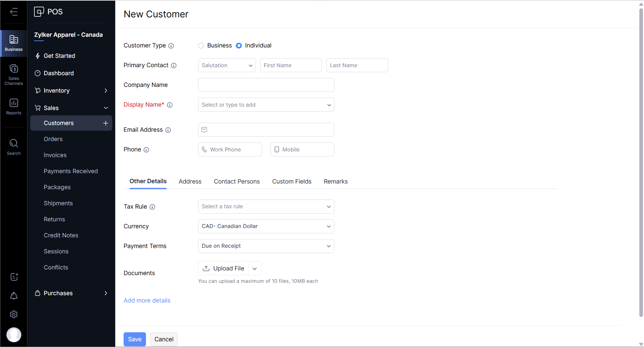The image size is (644, 347).
Task: Select the Business customer type
Action: pyautogui.click(x=201, y=46)
